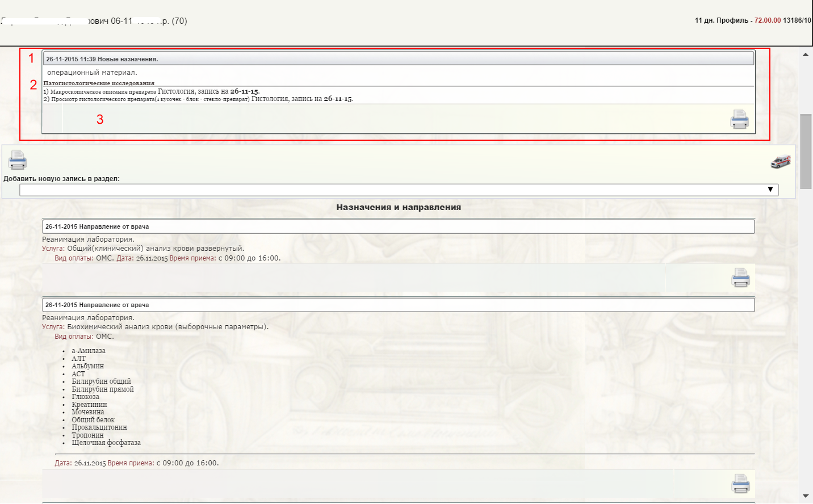Print the Новые назначения record via printer icon
The height and width of the screenshot is (504, 813).
[739, 119]
